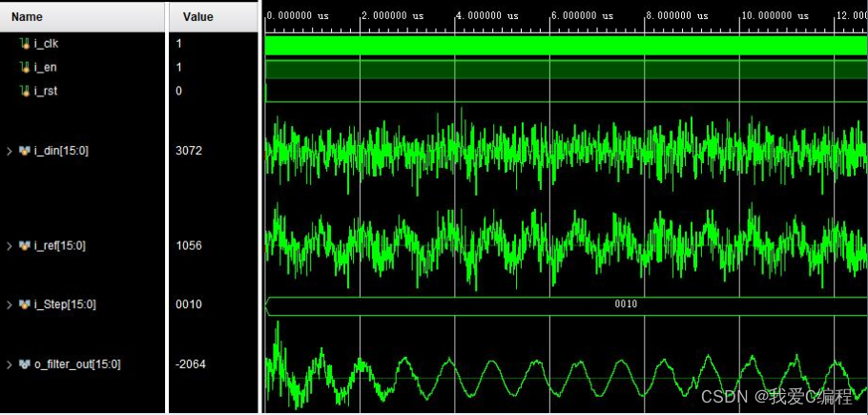The image size is (868, 415).
Task: Click the i_Step[15:0] bus icon
Action: (x=25, y=304)
